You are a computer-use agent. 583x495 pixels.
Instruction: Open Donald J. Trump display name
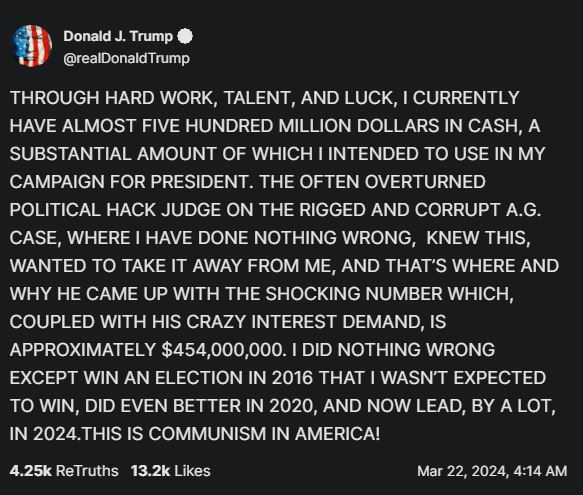tap(118, 36)
